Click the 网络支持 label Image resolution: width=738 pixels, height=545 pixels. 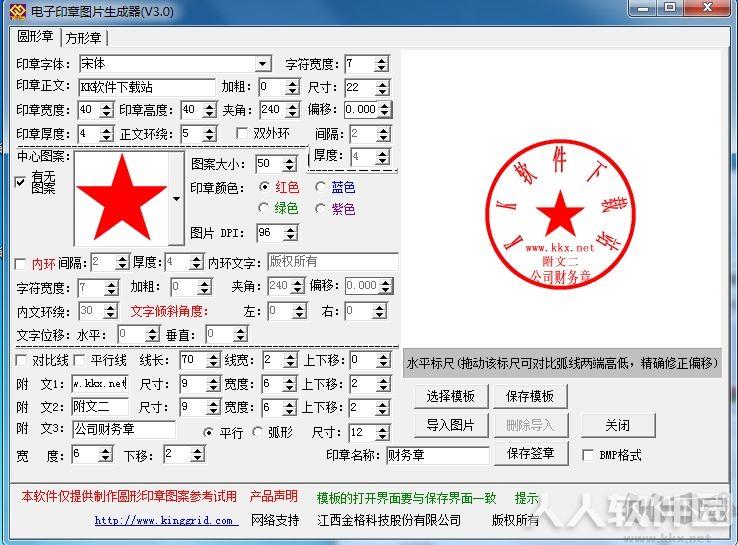point(275,520)
